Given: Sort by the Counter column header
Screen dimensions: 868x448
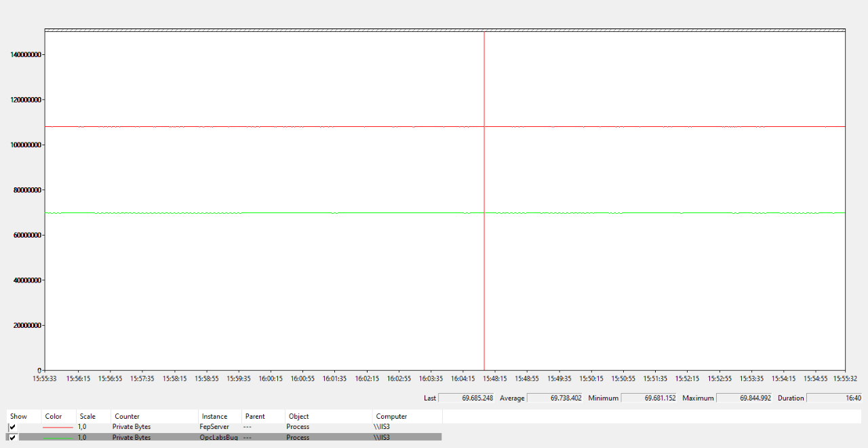Looking at the screenshot, I should (155, 416).
